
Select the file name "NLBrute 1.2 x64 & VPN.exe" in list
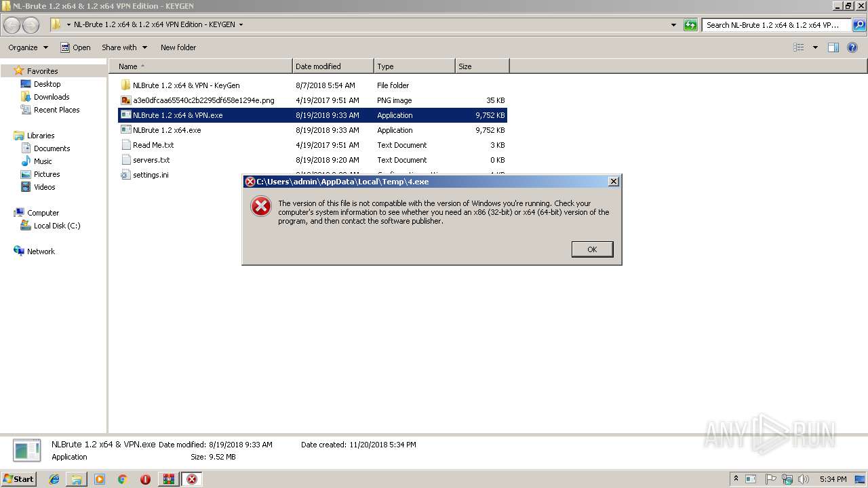point(178,115)
